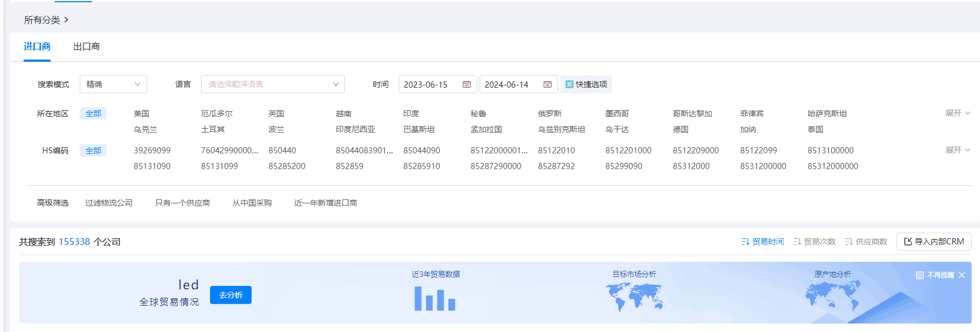
Task: Toggle the 过滤物流公司 filter
Action: point(109,203)
